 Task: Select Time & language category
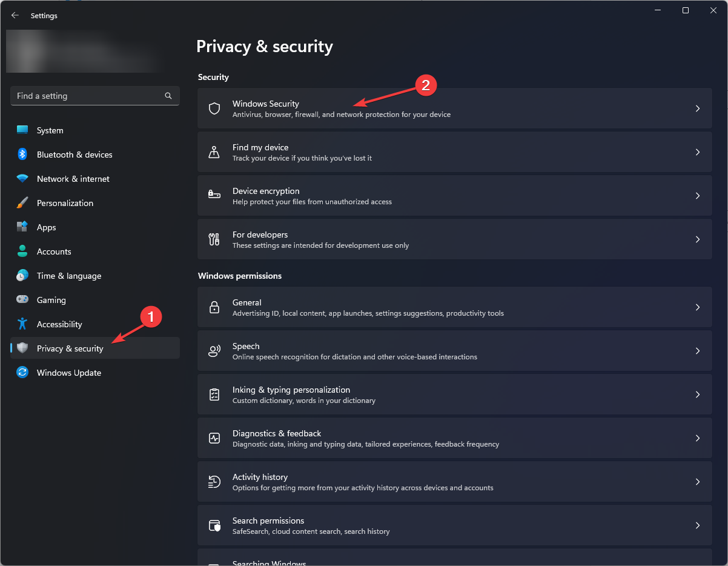[95, 276]
